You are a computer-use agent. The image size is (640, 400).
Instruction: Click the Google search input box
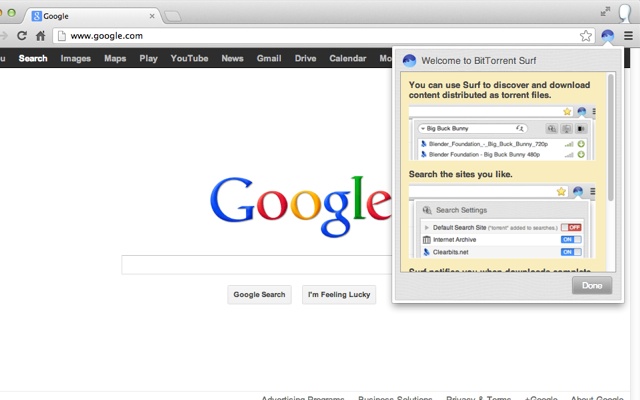click(257, 265)
